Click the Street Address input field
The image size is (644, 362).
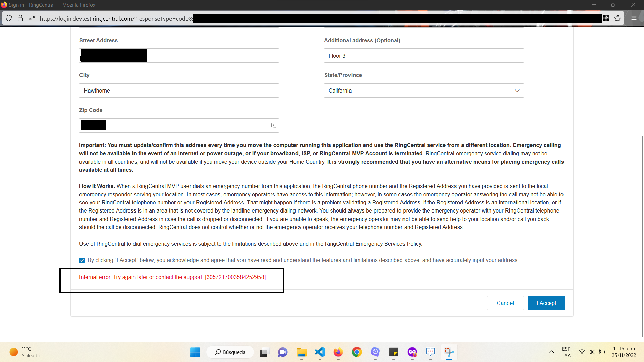tap(179, 56)
